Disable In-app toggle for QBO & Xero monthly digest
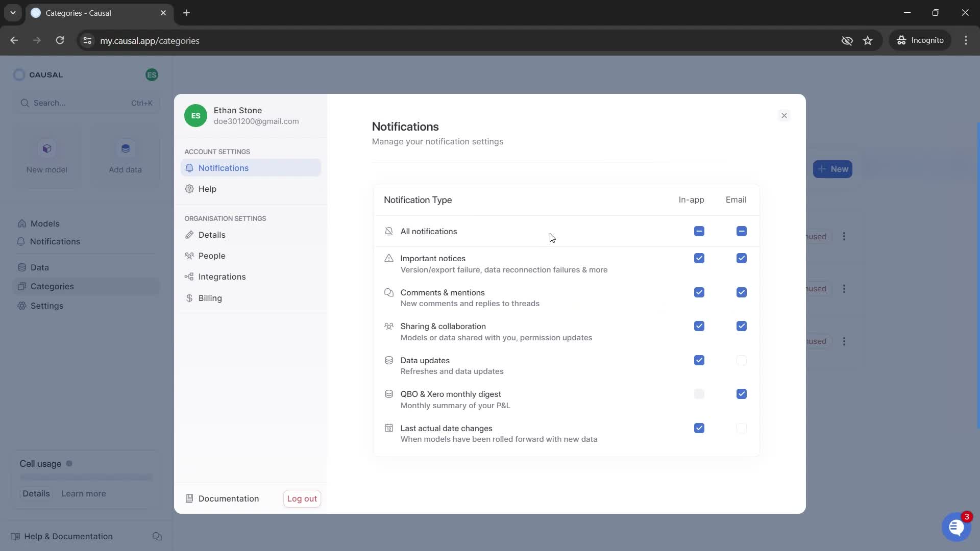Image resolution: width=980 pixels, height=551 pixels. [699, 393]
